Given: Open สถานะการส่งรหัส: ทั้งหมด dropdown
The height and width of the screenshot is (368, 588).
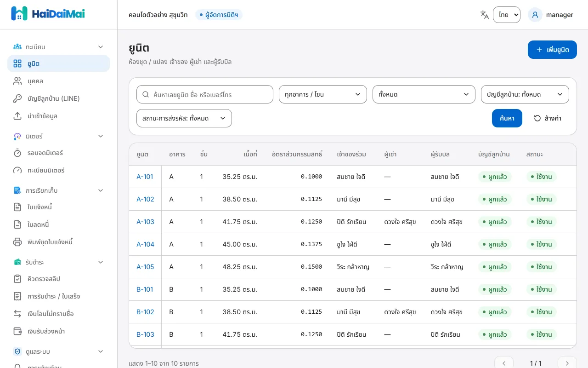Looking at the screenshot, I should (184, 118).
